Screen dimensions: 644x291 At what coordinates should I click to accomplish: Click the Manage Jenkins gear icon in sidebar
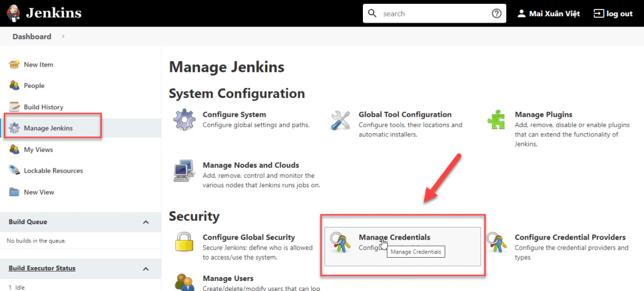(14, 128)
